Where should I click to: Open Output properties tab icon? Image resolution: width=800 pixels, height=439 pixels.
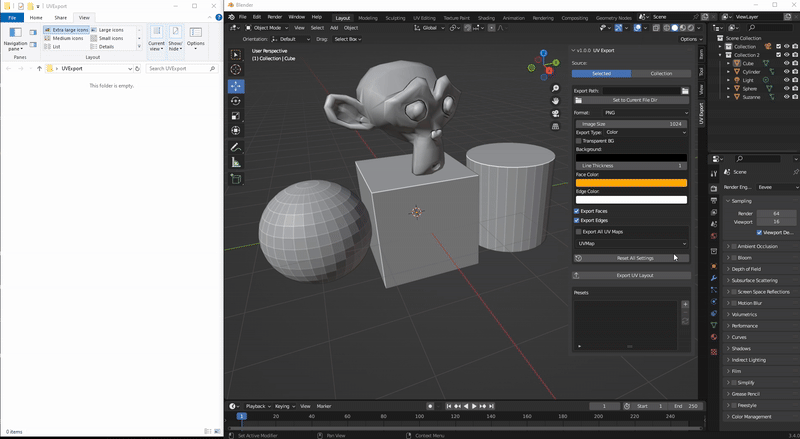714,201
